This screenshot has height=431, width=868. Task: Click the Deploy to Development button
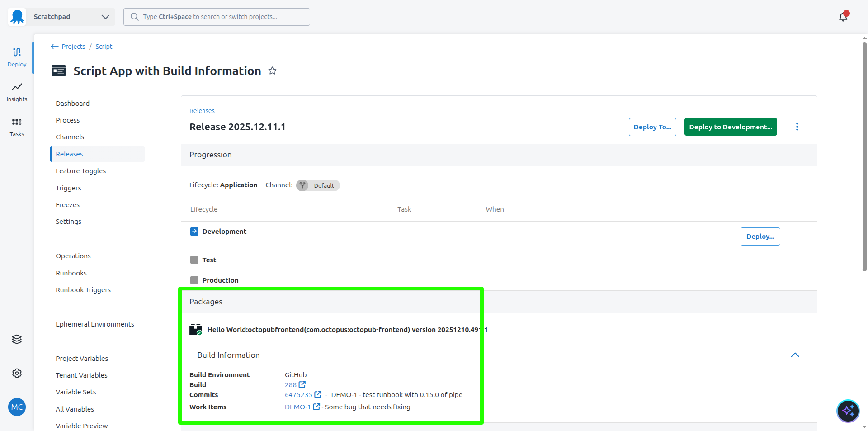pos(730,127)
